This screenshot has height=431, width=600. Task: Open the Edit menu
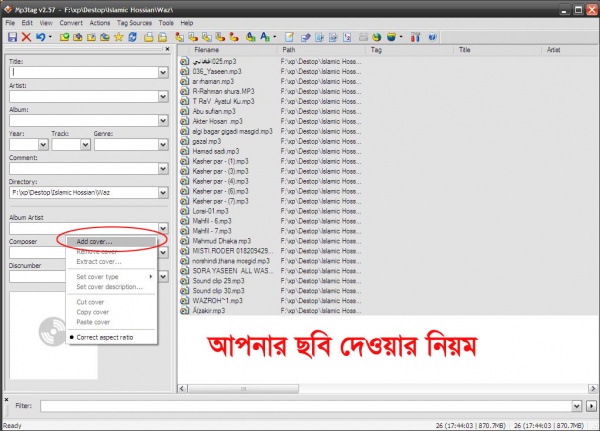pos(27,23)
